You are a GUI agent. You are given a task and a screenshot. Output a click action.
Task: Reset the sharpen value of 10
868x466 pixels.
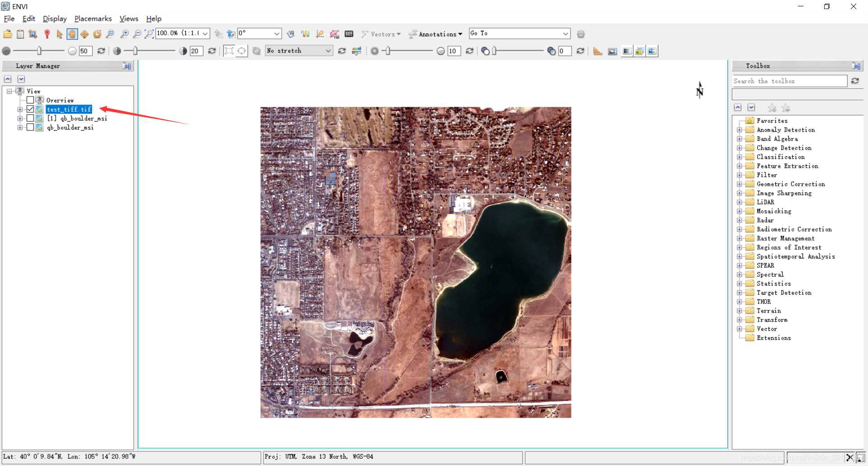470,51
